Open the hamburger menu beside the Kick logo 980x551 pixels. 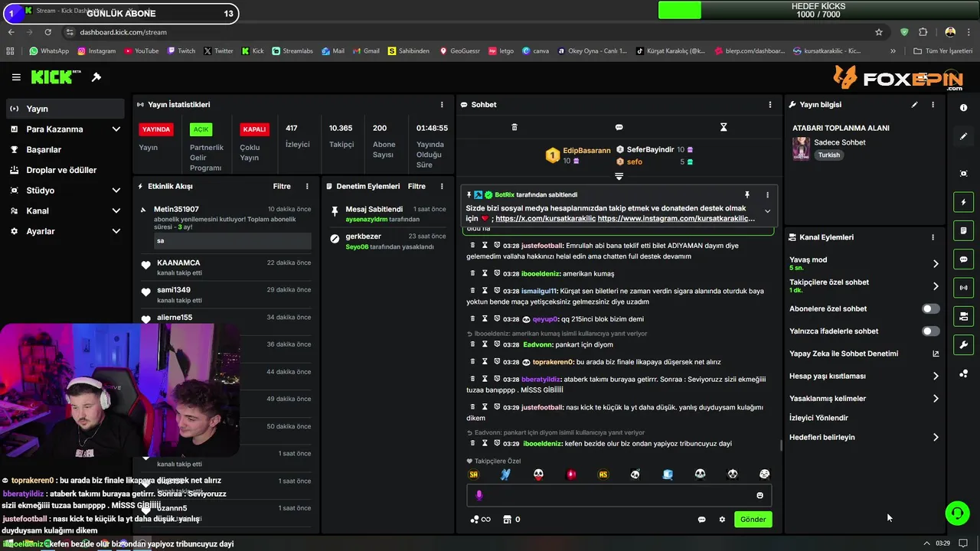pyautogui.click(x=16, y=77)
